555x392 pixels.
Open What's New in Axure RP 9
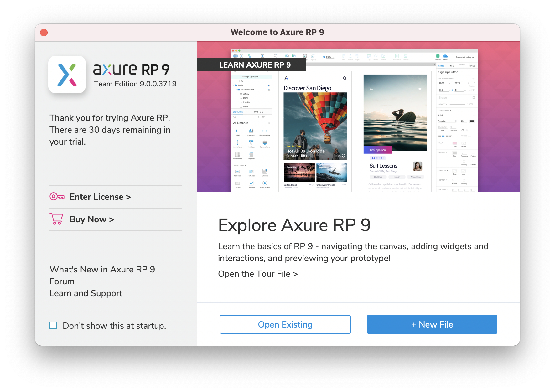tap(102, 270)
